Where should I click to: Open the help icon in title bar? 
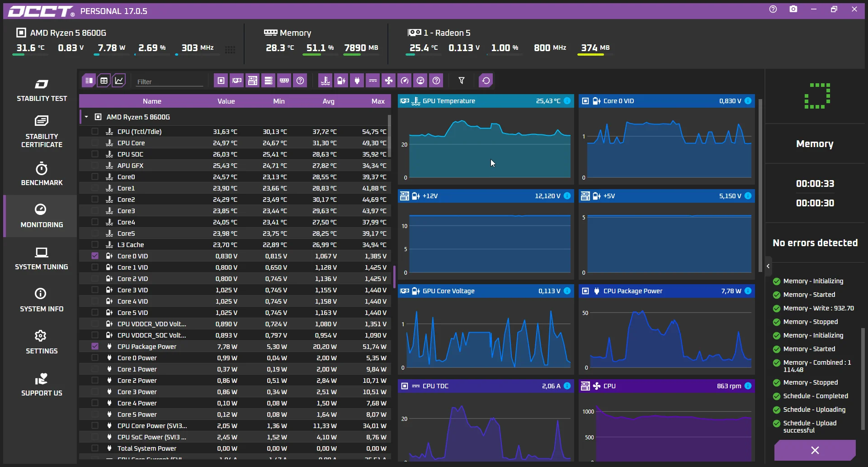coord(773,9)
